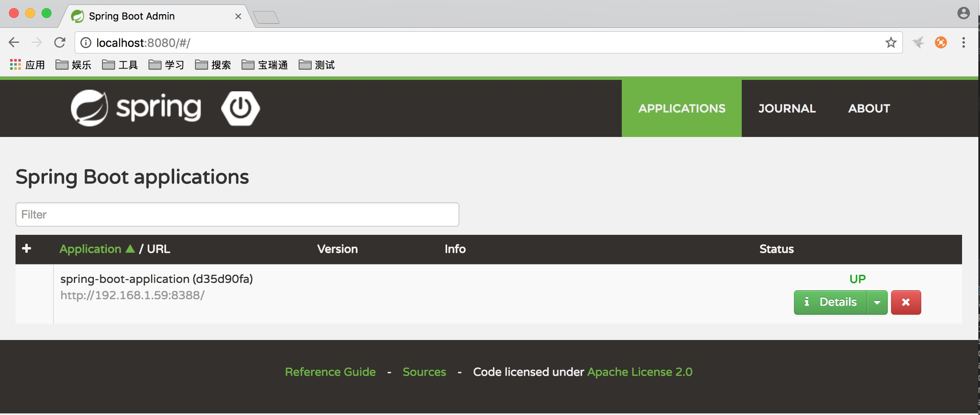
Task: Open the 学习 bookmarks folder
Action: click(166, 65)
